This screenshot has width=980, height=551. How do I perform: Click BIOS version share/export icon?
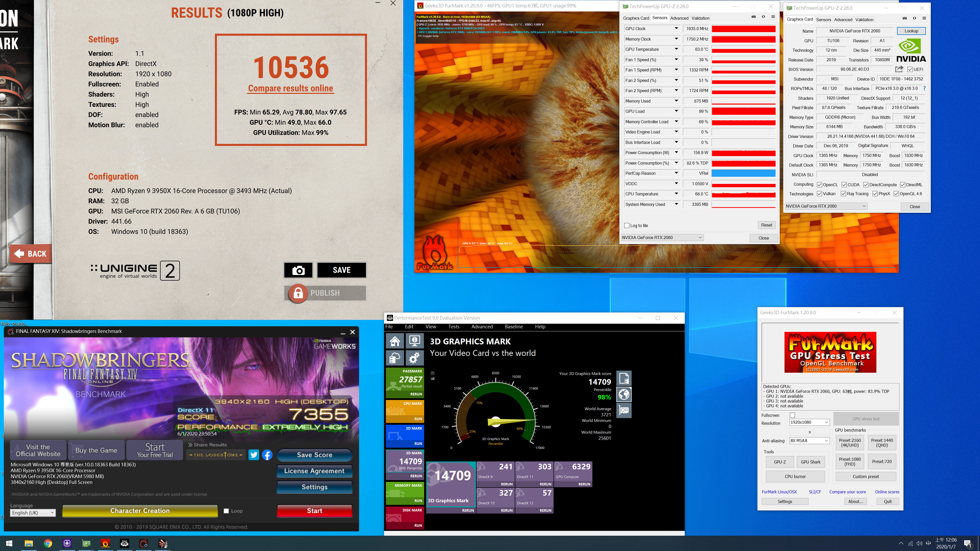[x=899, y=69]
